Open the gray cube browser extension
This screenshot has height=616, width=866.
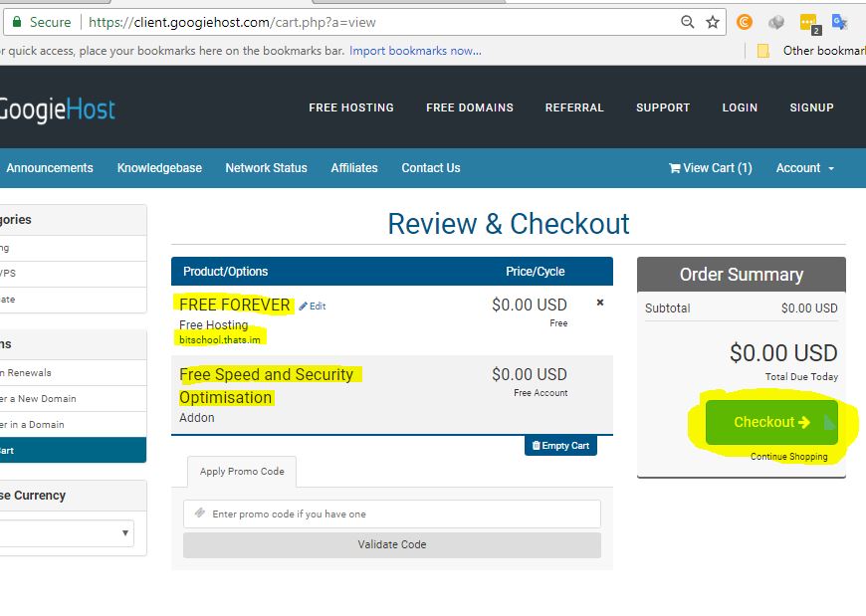[776, 22]
